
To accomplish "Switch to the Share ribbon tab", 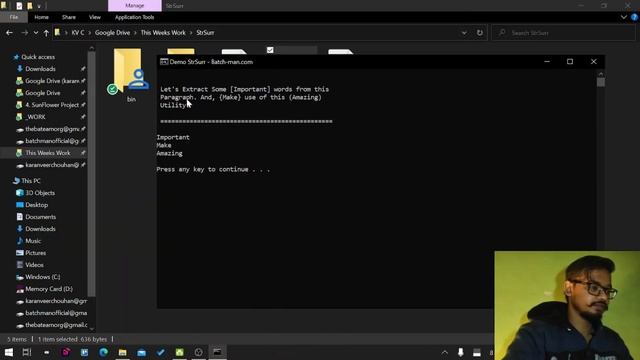I will (x=69, y=17).
